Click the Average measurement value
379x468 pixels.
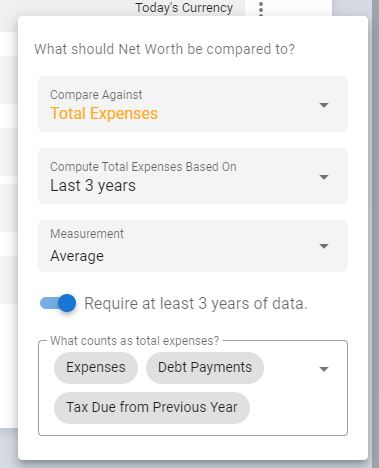point(77,256)
